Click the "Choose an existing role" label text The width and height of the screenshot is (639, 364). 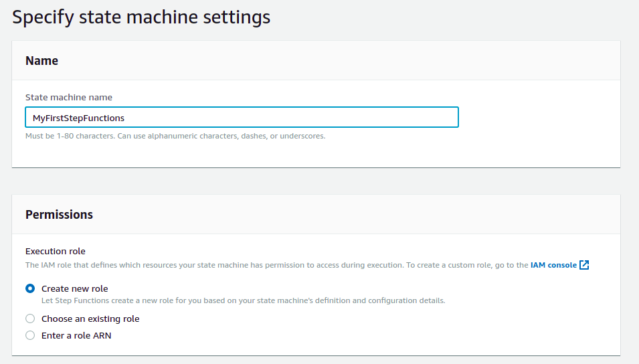tap(90, 318)
